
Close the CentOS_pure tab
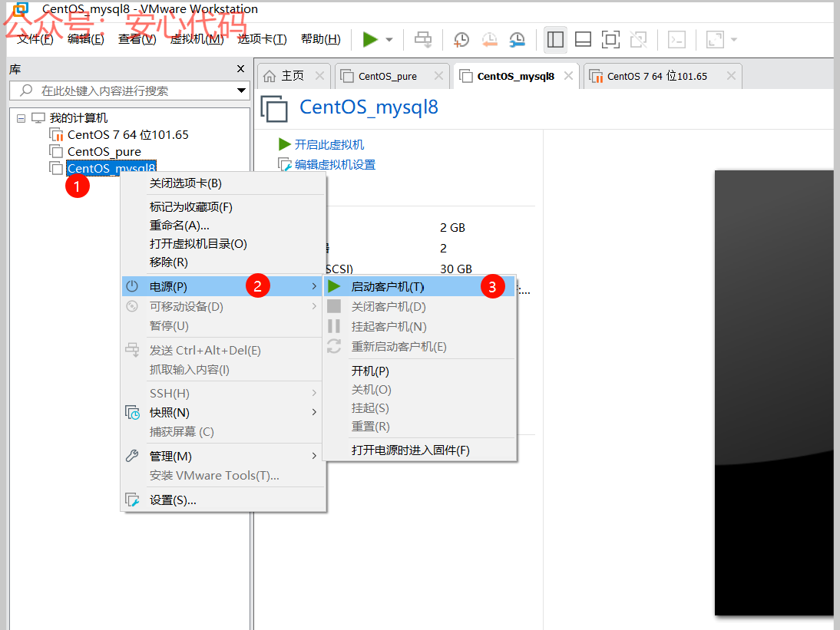coord(438,76)
